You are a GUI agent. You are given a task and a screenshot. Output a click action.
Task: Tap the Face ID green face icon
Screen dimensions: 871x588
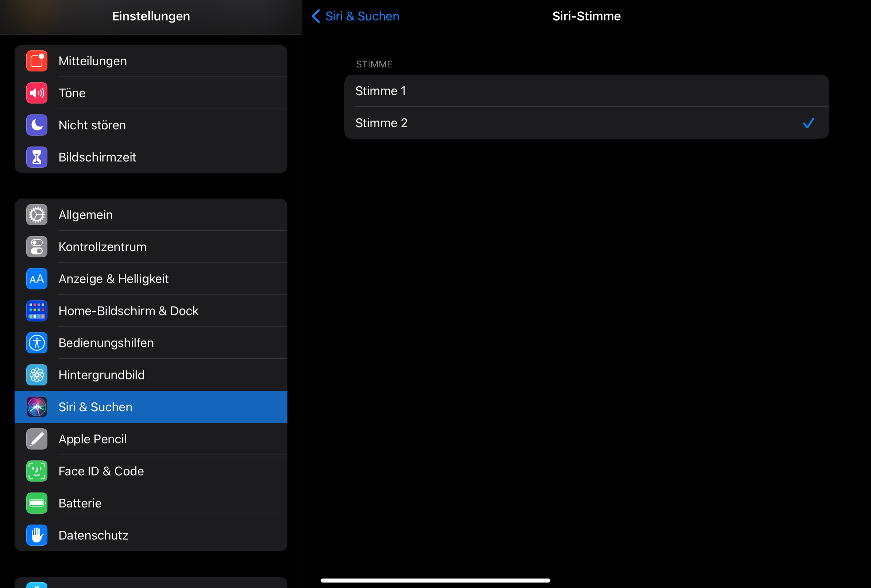click(37, 471)
